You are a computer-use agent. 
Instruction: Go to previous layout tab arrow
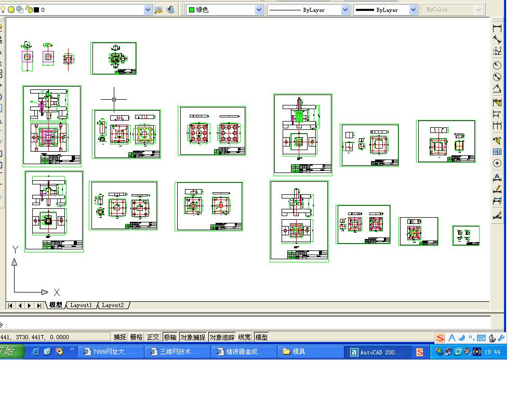[x=20, y=305]
